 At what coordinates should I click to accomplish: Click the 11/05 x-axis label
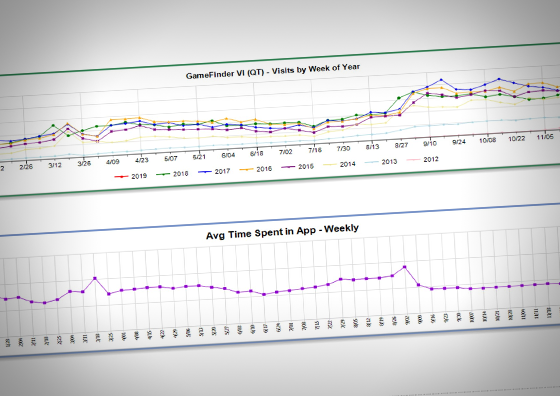tap(545, 136)
